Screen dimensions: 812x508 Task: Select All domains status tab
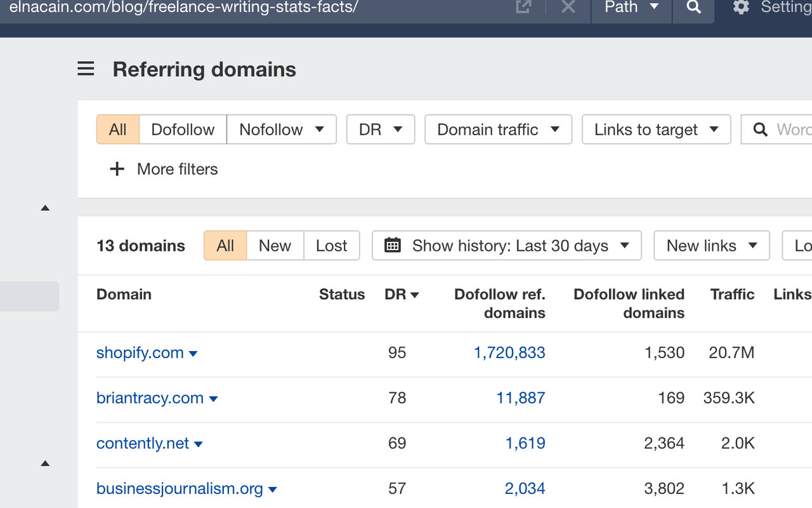225,246
